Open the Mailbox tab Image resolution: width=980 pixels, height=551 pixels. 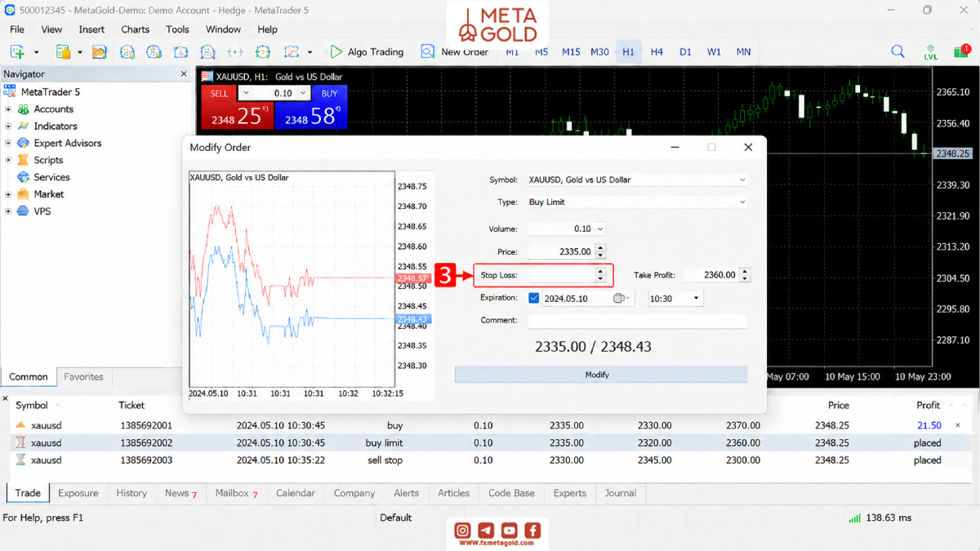coord(236,493)
